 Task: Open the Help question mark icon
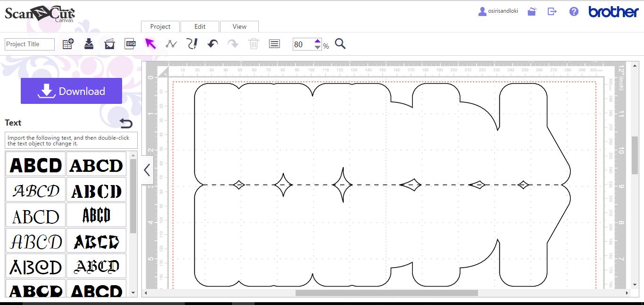(573, 11)
